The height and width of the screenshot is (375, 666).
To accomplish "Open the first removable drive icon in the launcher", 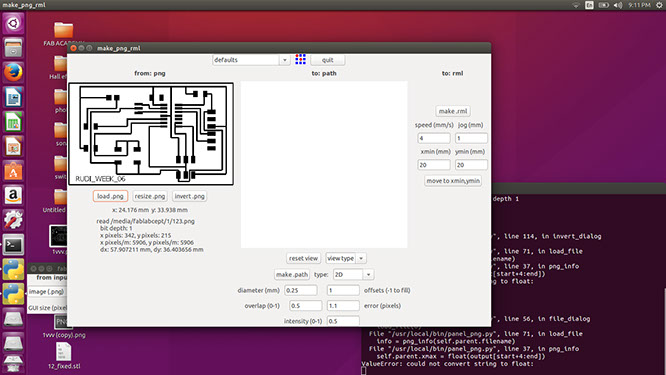I will click(13, 319).
